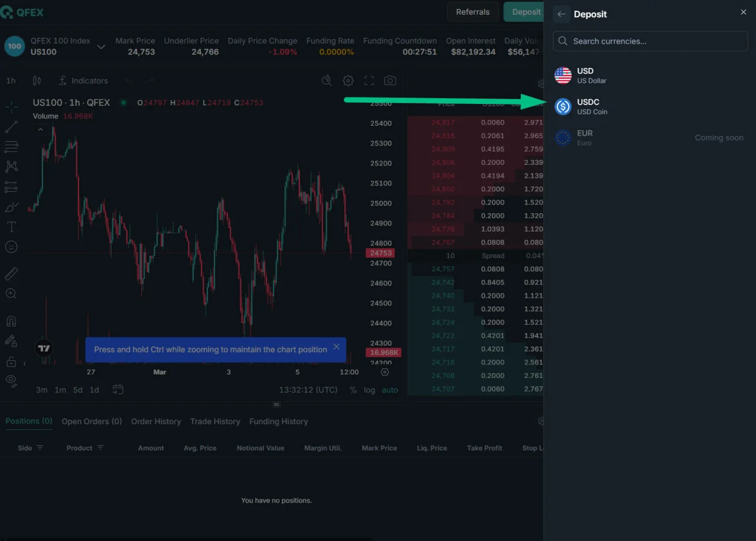Go back from the Deposit panel
This screenshot has height=541, width=756.
(x=561, y=14)
